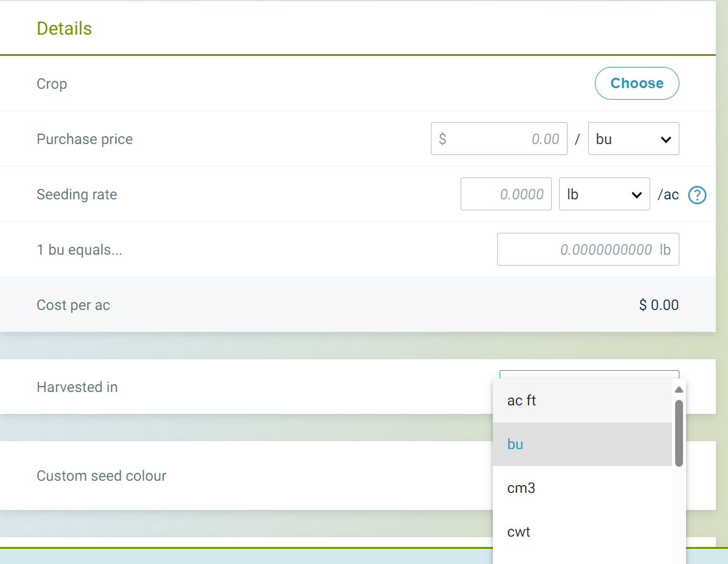Click the Harvested in label

point(77,387)
